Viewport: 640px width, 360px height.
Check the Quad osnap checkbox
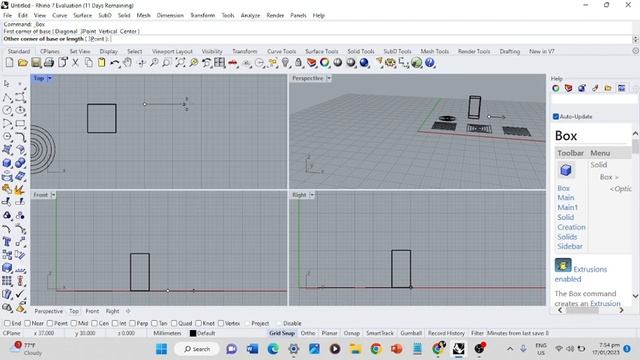tap(174, 323)
